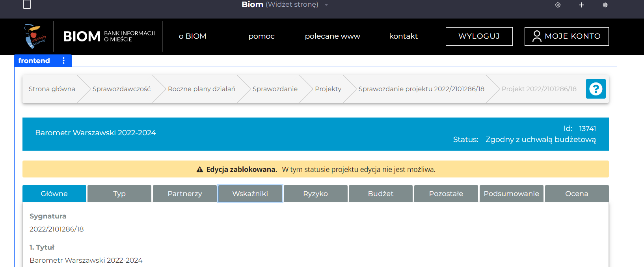This screenshot has height=267, width=644.
Task: Switch to the Wskaźniki tab
Action: 250,194
